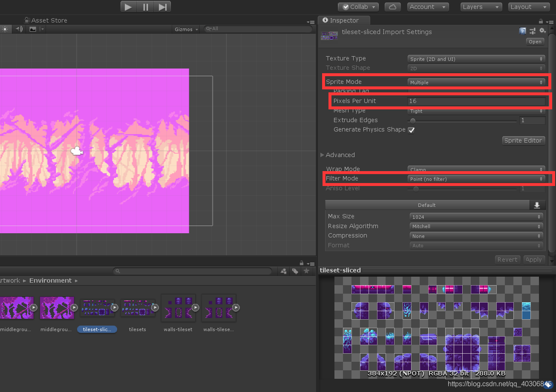Click the search by label tag icon
Screen dimensions: 556x392
tap(295, 271)
